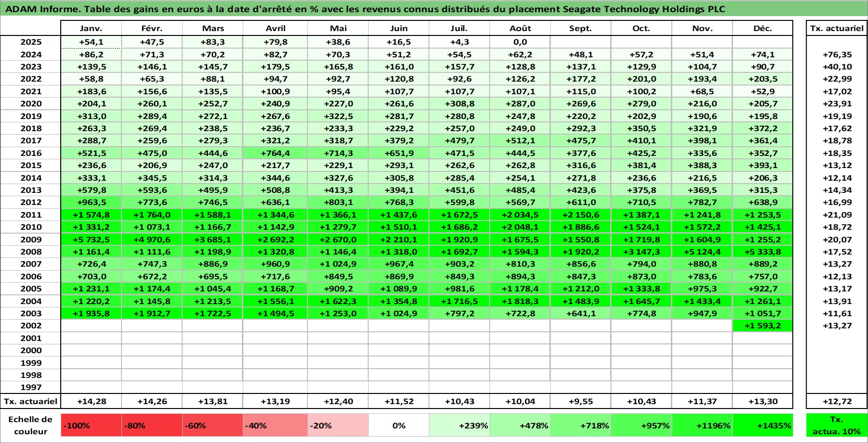Click the 'Echelle de couleur' label
This screenshot has height=443, width=868.
tap(31, 426)
